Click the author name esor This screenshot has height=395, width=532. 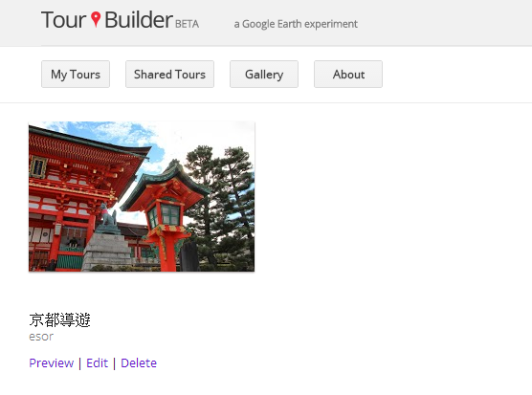(41, 337)
